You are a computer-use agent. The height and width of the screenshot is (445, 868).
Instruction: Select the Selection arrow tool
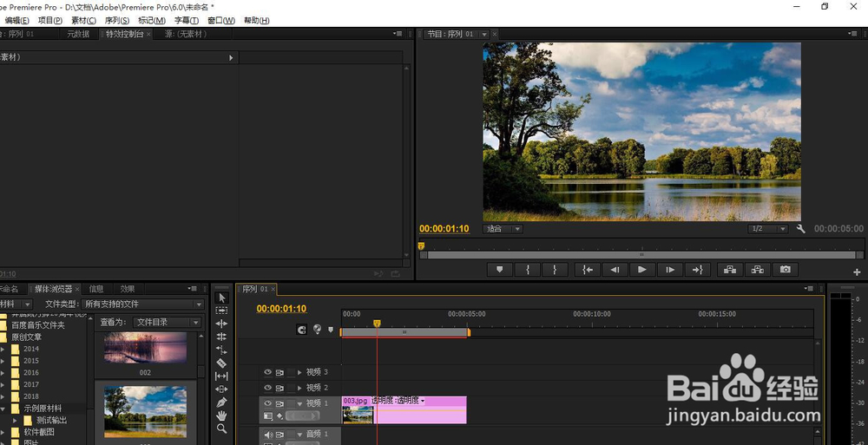click(221, 298)
